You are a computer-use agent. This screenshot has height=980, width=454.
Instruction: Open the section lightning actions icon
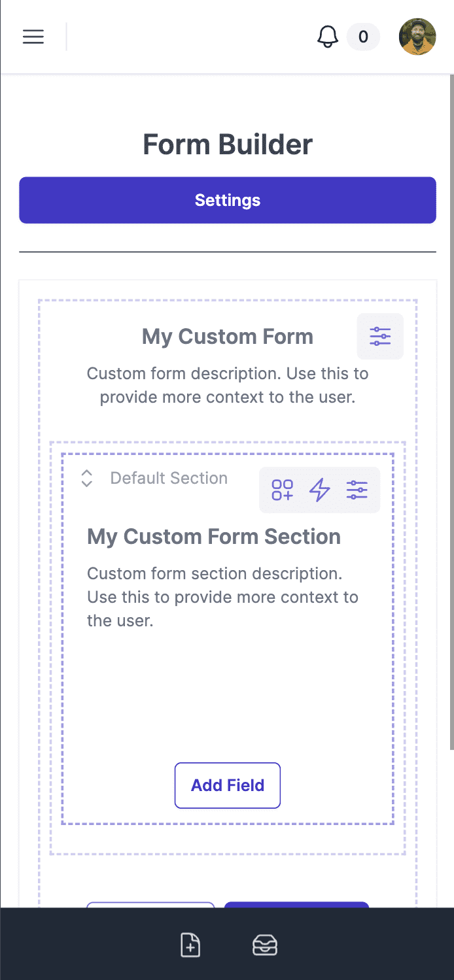point(320,490)
